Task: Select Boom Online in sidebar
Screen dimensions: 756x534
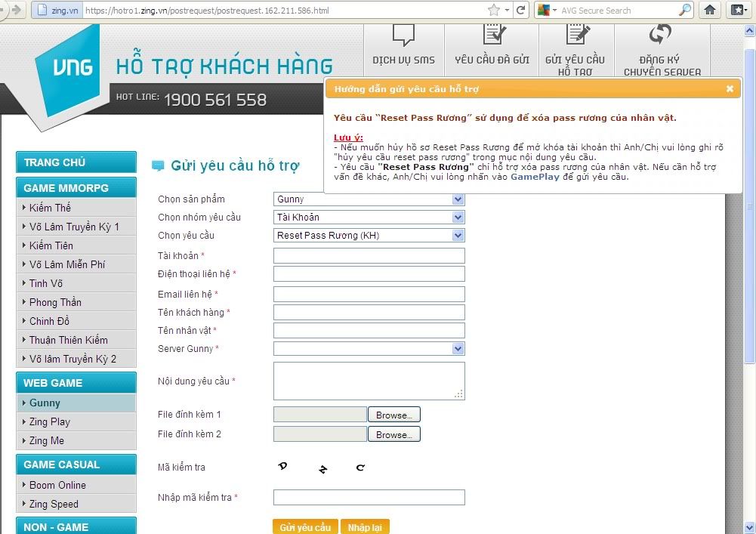Action: 76,485
